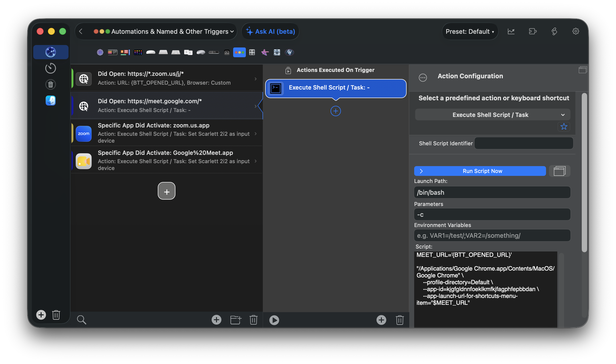Select the Normal Mouse trigger icon

[201, 52]
